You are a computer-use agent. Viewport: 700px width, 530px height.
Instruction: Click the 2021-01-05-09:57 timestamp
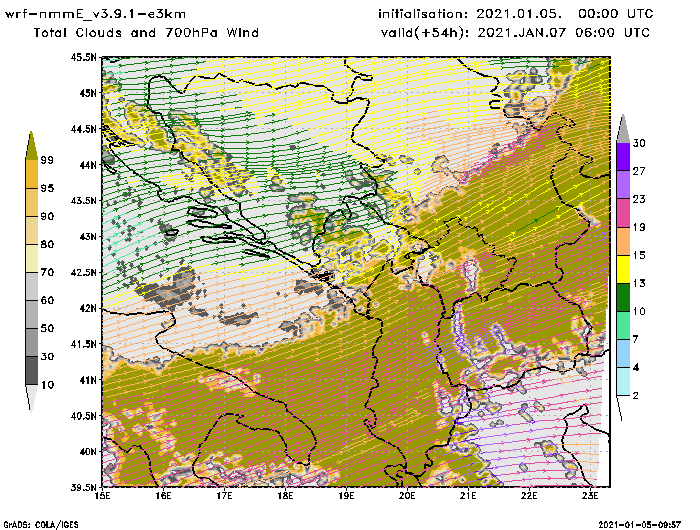[639, 524]
